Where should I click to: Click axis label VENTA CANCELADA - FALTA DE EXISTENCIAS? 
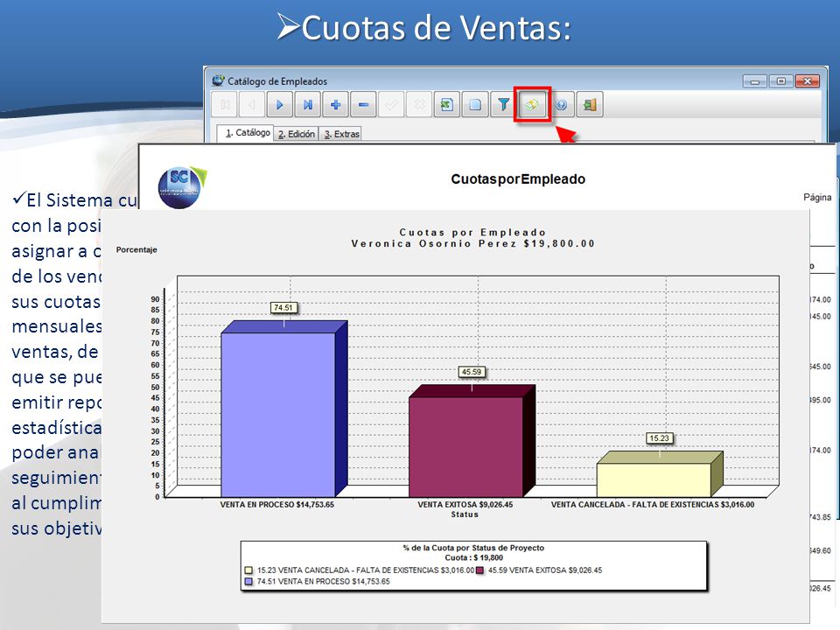coord(653,505)
